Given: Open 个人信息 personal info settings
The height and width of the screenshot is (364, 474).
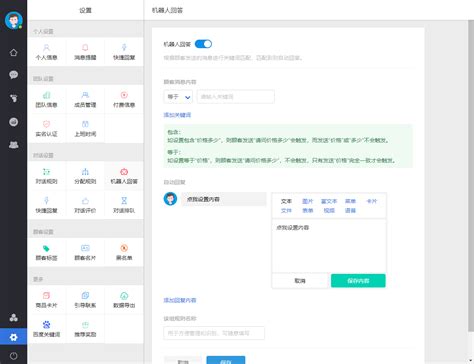Looking at the screenshot, I should (x=46, y=52).
